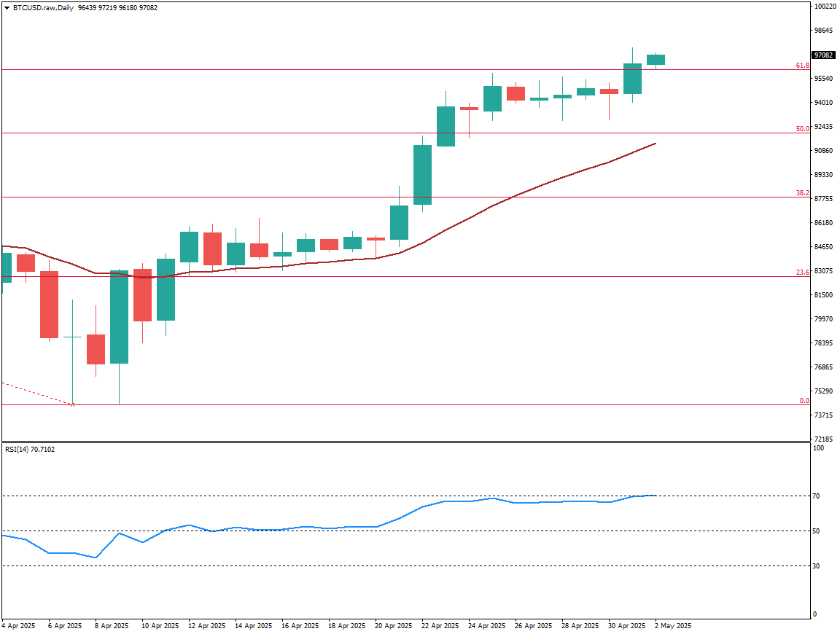Click the 2 May 2025 date label
The height and width of the screenshot is (634, 840).
pos(672,626)
